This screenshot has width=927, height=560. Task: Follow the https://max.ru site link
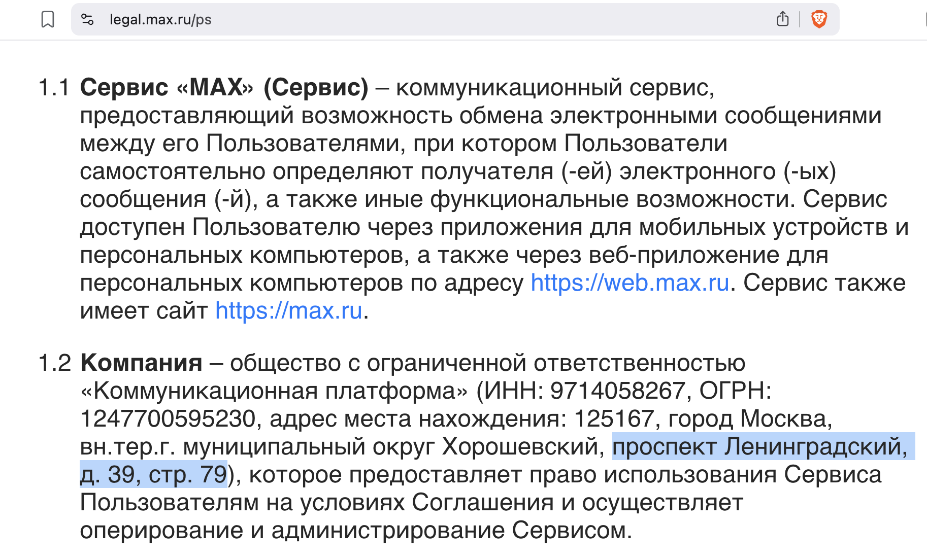click(x=289, y=311)
